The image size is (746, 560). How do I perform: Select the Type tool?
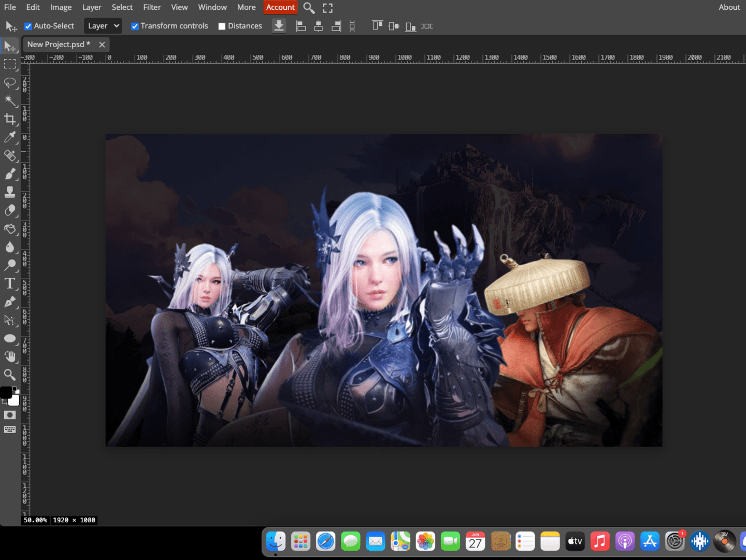coord(10,283)
